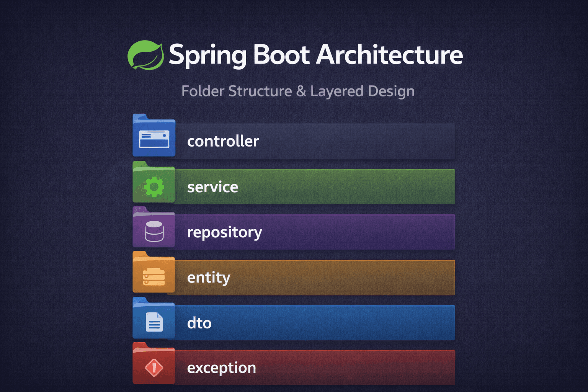Select the dto text label
588x392 pixels.
click(199, 323)
